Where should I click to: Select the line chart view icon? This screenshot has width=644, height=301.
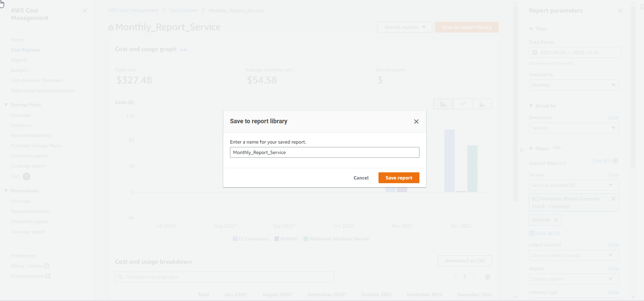pyautogui.click(x=463, y=104)
